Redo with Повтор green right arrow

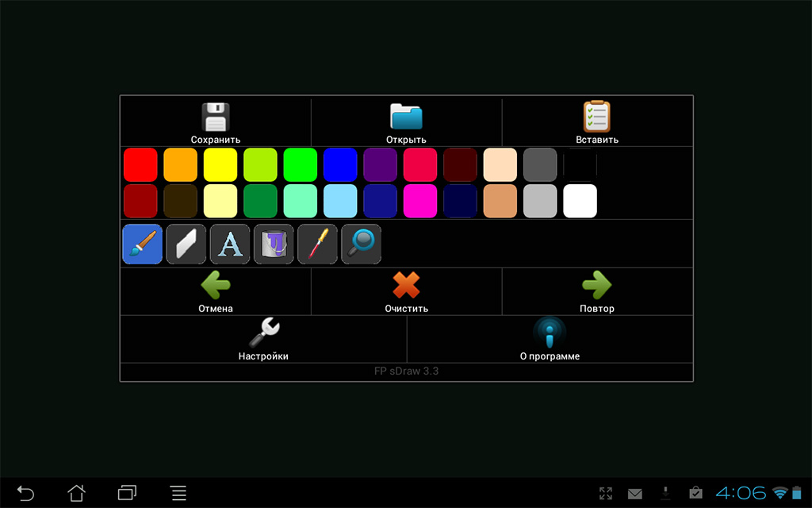(x=597, y=291)
